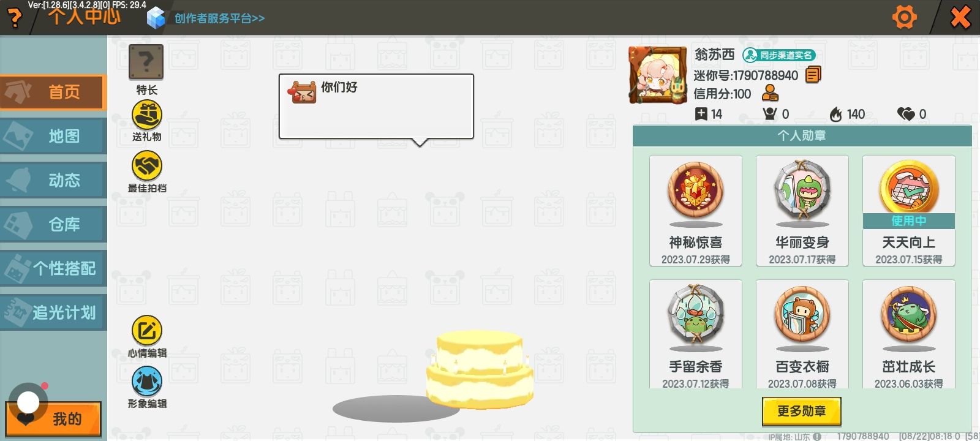Switch to the 仓库 tab

click(x=53, y=224)
